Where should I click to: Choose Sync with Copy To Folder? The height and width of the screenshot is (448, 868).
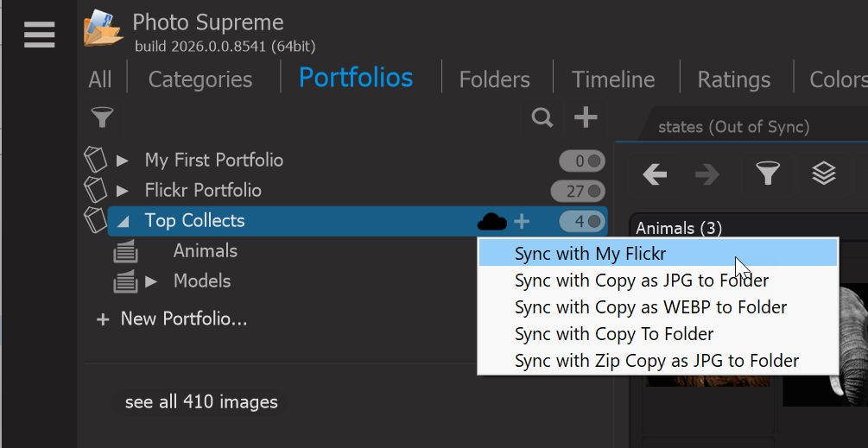tap(657, 333)
